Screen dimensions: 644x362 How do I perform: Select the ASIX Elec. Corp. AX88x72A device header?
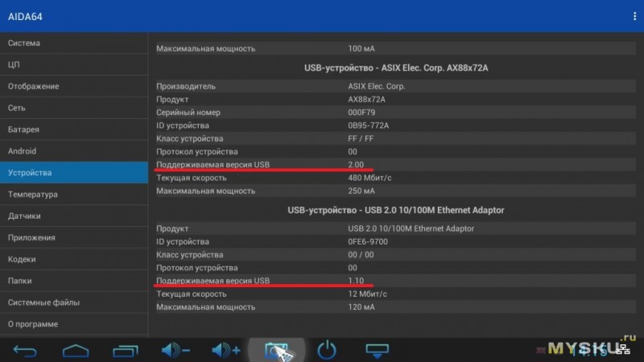(396, 68)
